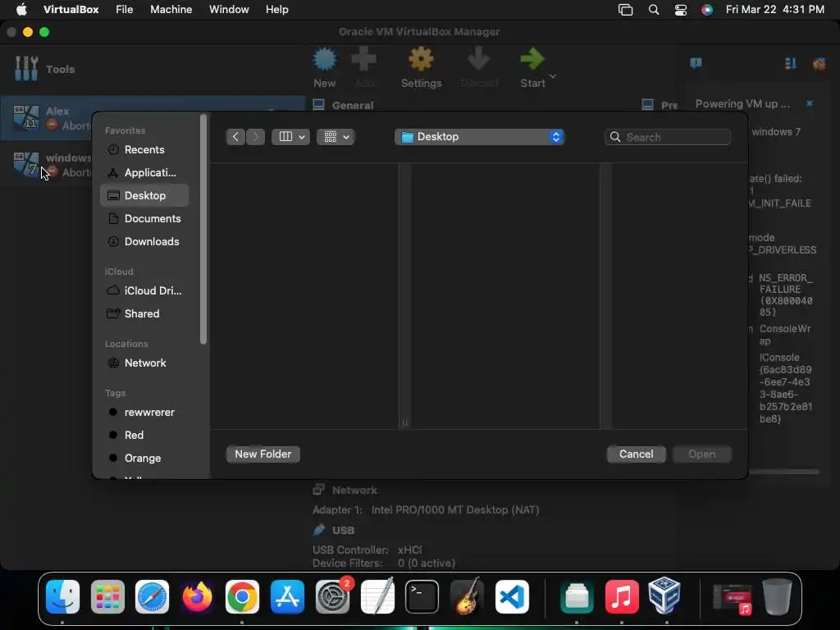Go forward in file dialog
The image size is (840, 630).
[x=256, y=137]
